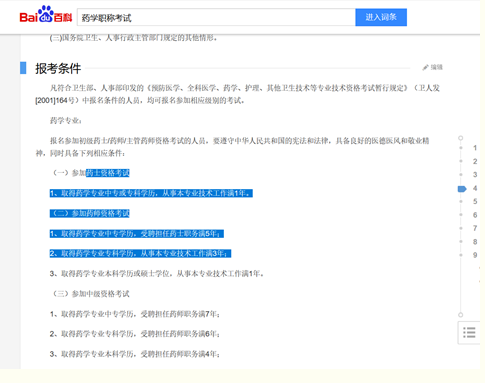This screenshot has height=383, width=485.
Task: Toggle the catalog list icon button
Action: tap(469, 333)
